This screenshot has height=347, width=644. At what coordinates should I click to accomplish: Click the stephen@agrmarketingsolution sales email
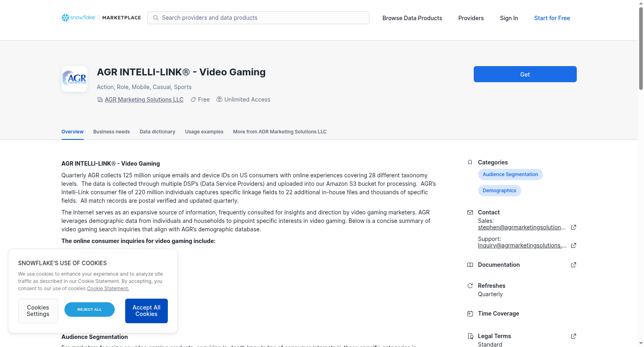pos(522,227)
